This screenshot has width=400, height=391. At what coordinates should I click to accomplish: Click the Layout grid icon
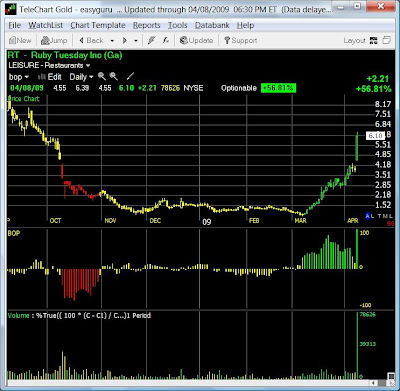(x=374, y=41)
